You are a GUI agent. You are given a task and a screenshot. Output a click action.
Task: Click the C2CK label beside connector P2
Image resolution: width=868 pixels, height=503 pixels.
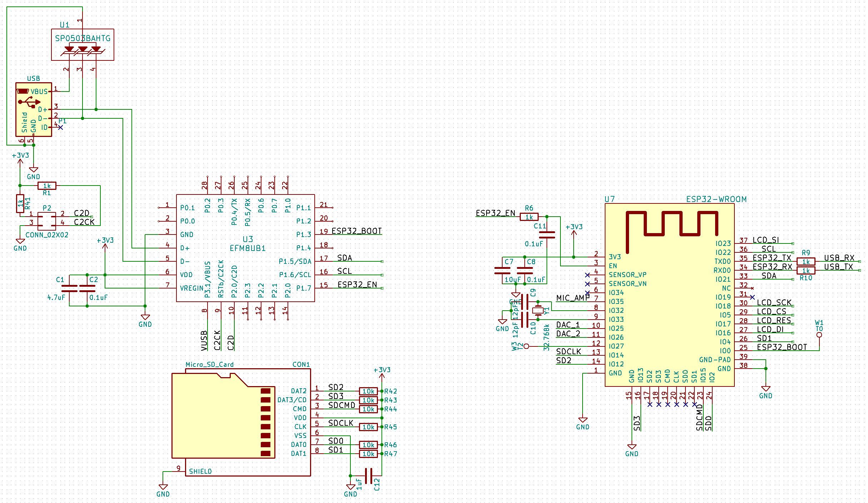84,222
